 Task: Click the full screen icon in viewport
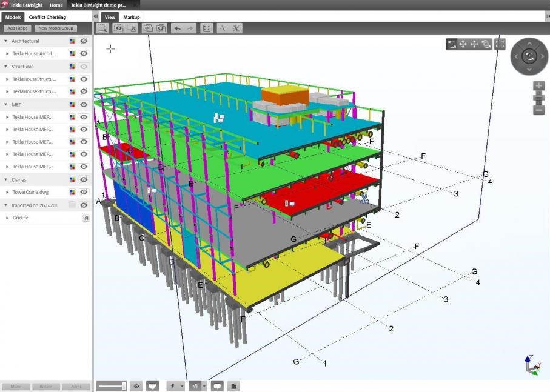(500, 44)
